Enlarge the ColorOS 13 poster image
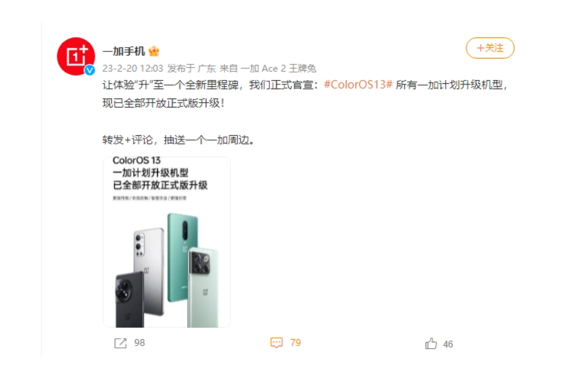 [167, 242]
